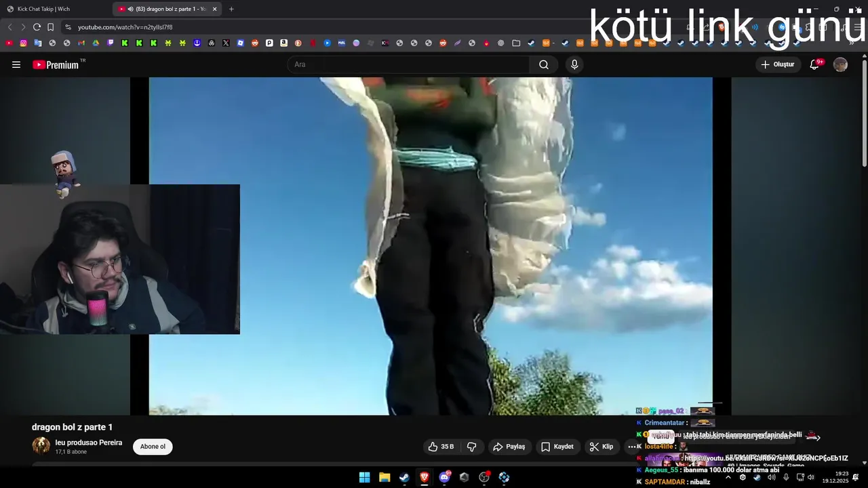Click inside the Ara search field
The image size is (868, 488).
(409, 64)
